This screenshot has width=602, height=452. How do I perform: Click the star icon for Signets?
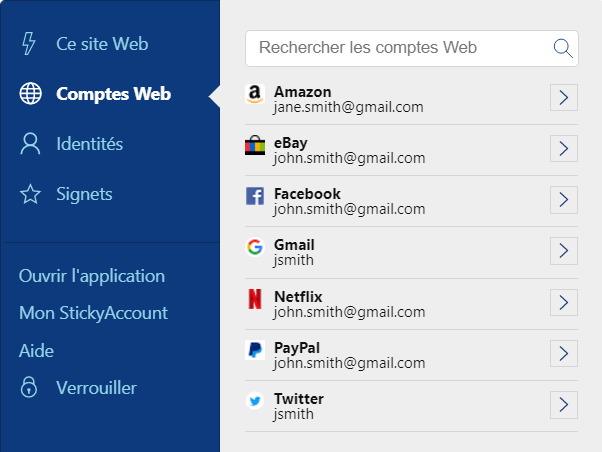[30, 194]
